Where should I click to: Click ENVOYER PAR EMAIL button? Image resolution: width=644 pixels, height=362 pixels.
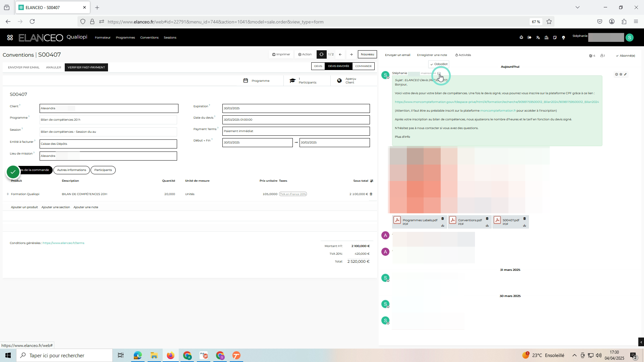[x=23, y=67]
